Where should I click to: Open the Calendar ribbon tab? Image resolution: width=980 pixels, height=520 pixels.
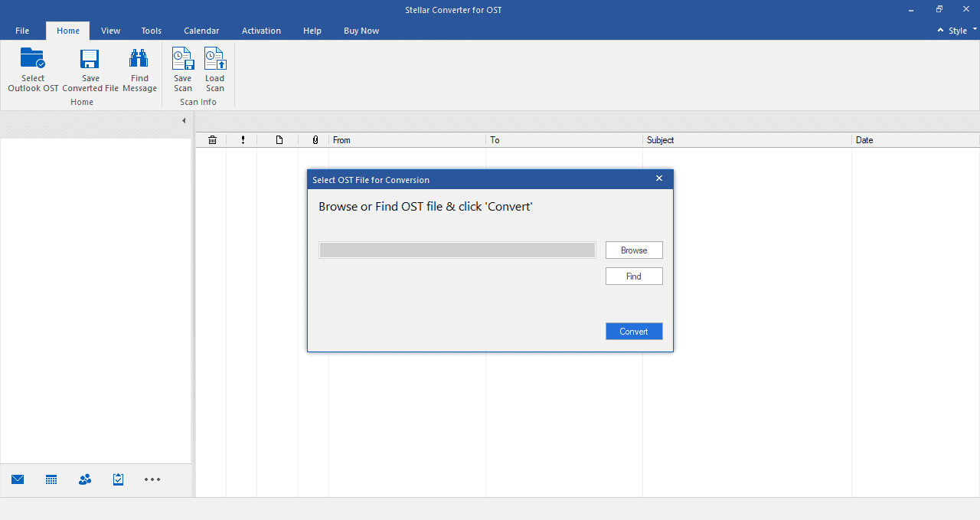201,31
